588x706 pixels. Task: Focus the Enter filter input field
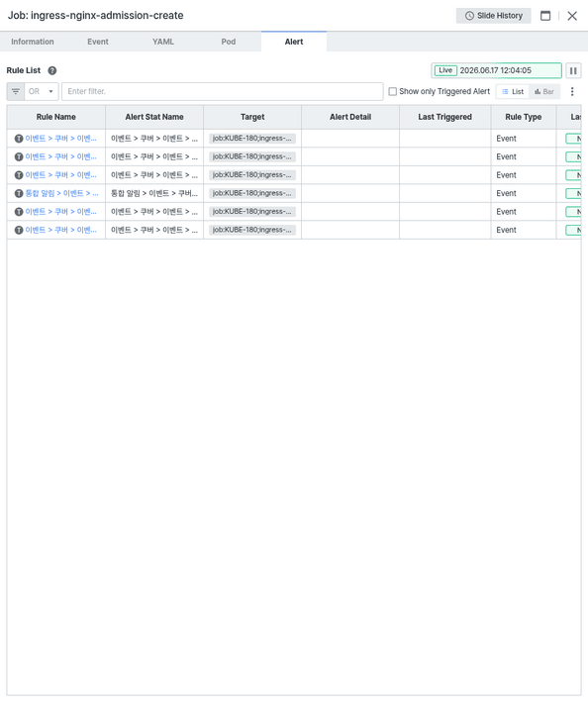click(223, 91)
